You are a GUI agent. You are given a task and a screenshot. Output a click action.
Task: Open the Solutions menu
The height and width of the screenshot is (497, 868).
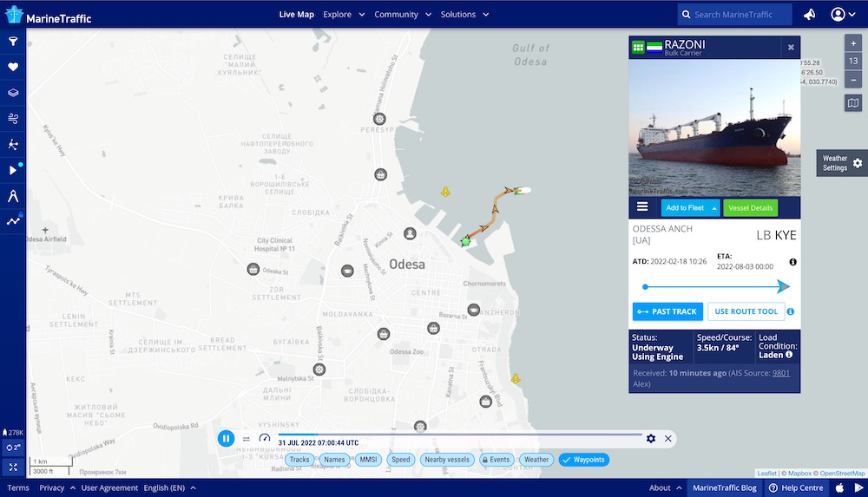coord(464,15)
